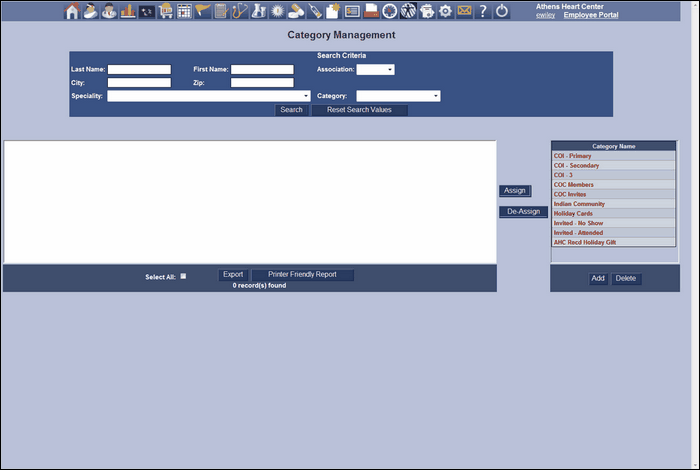The image size is (700, 470).
Task: Click the envelope mail icon
Action: point(464,11)
